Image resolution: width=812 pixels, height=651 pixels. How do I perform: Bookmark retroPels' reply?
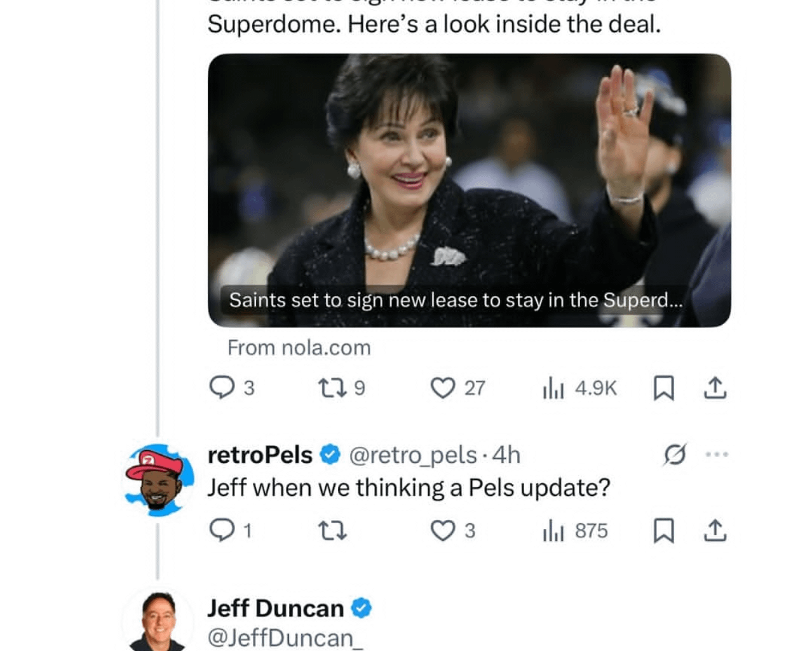coord(665,531)
